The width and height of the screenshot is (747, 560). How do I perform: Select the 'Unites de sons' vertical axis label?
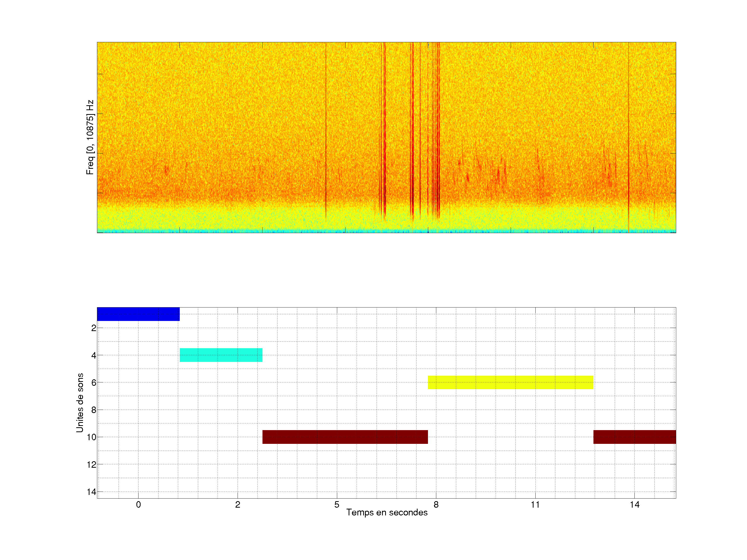click(x=80, y=403)
